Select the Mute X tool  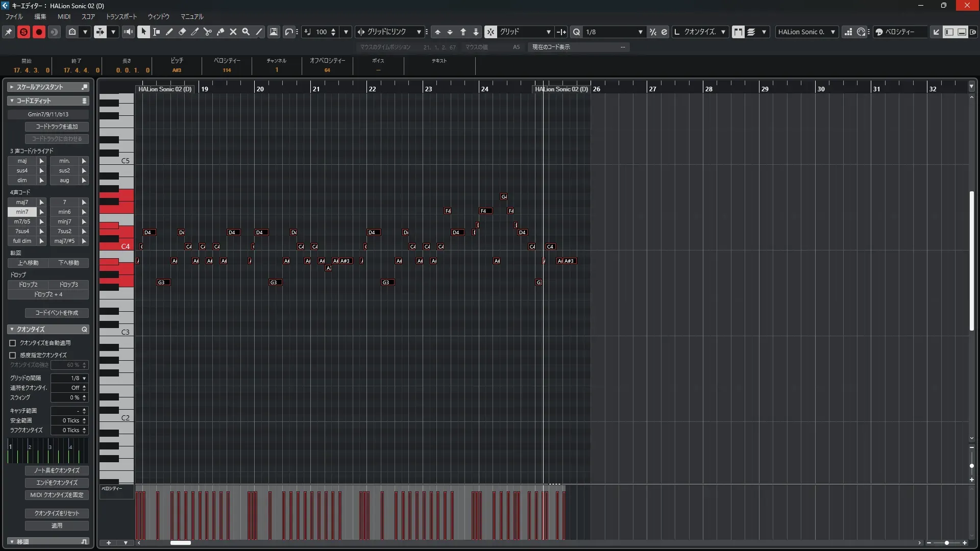pos(233,32)
